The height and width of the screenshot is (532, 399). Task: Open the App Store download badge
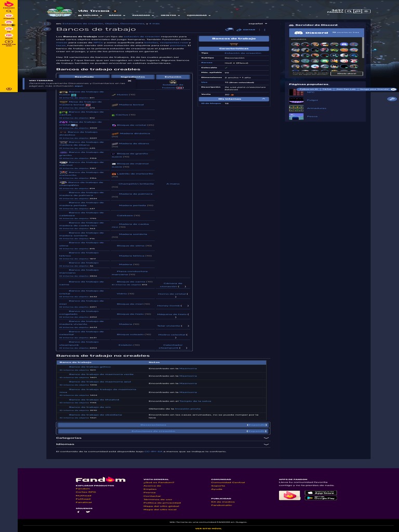pos(321,493)
